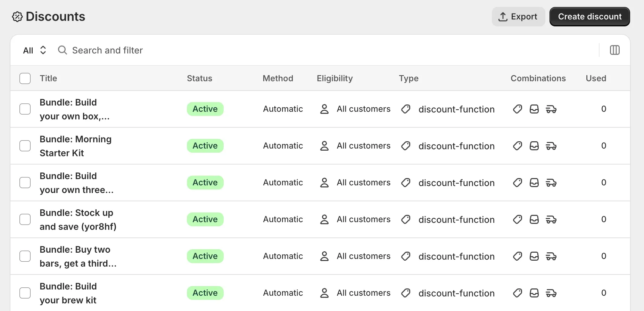Screen dimensions: 644x311
Task: Click the Method column header
Action: (x=278, y=78)
